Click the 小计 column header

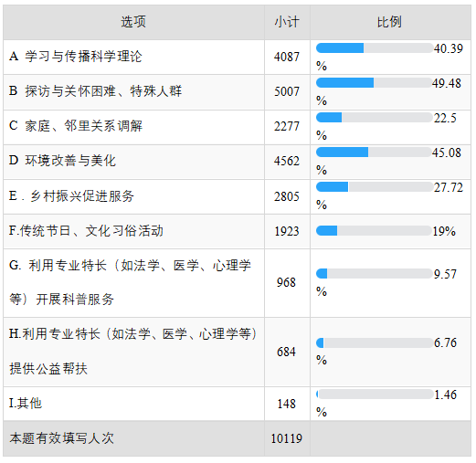click(287, 22)
